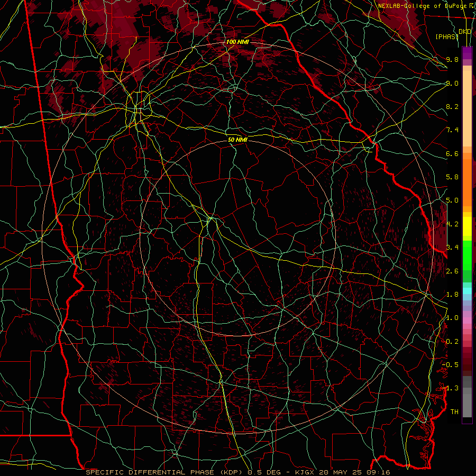Viewport: 476px width, 476px height.
Task: Click the -1.3 value on the color scale
Action: pyautogui.click(x=451, y=388)
